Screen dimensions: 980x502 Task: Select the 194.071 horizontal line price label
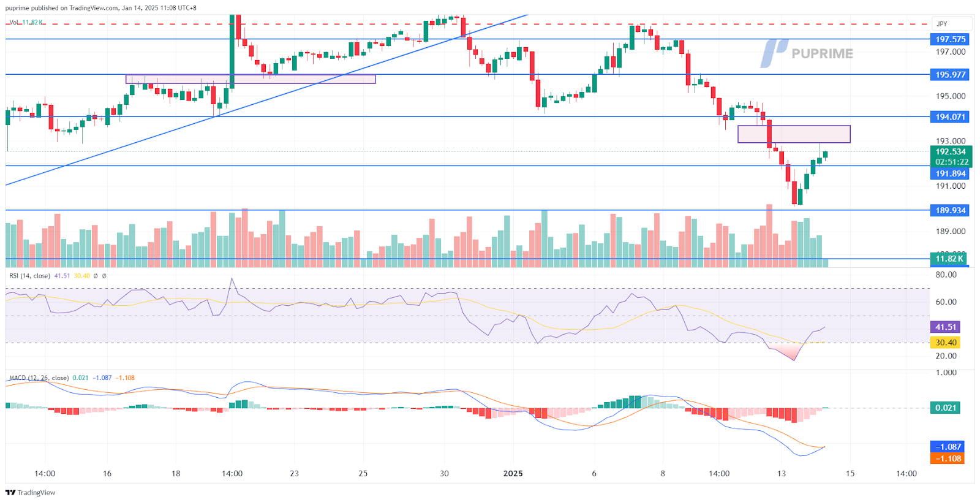coord(951,117)
